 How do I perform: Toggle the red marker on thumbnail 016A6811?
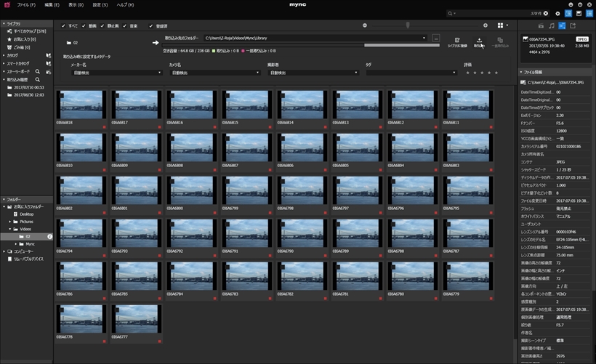491,127
